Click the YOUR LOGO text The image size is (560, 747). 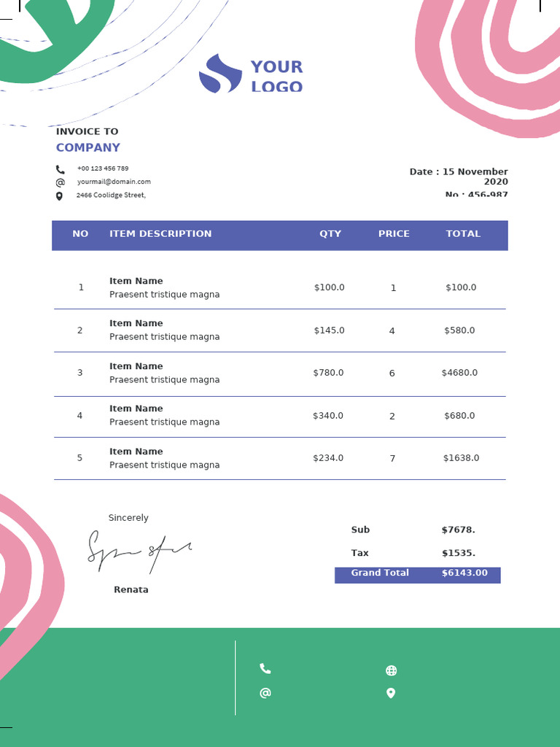click(276, 77)
